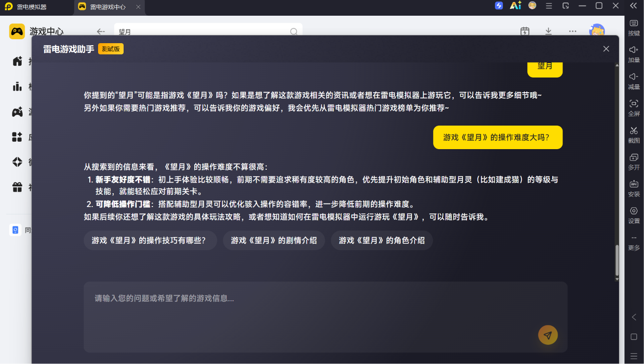This screenshot has width=644, height=364.
Task: Open the title bar hamburger menu
Action: 549,6
